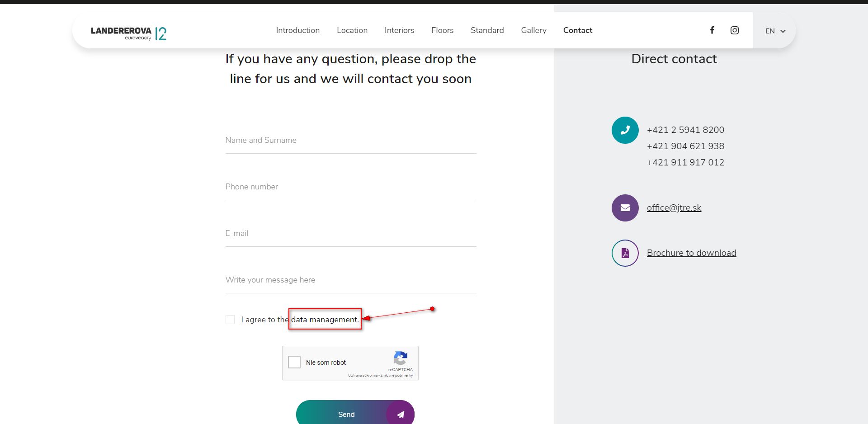The image size is (868, 424).
Task: Open the Facebook page icon
Action: point(712,30)
